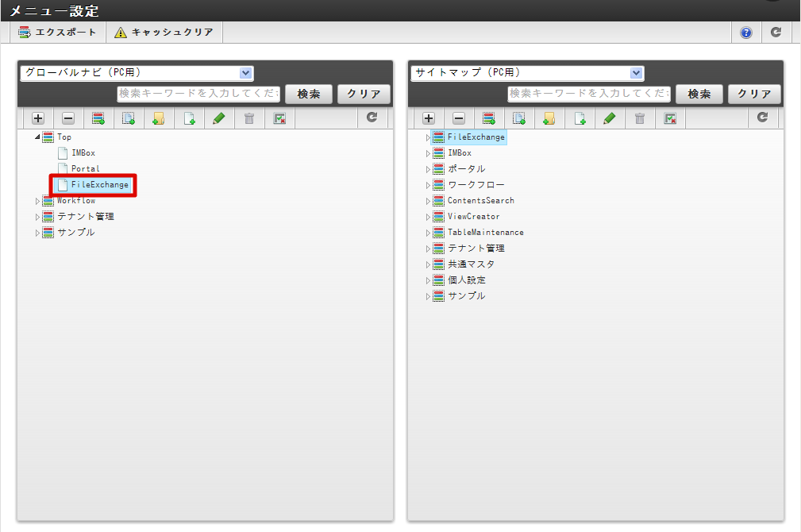Expand the ワークフロー node in right tree
Viewport: 801px width, 532px height.
click(428, 184)
